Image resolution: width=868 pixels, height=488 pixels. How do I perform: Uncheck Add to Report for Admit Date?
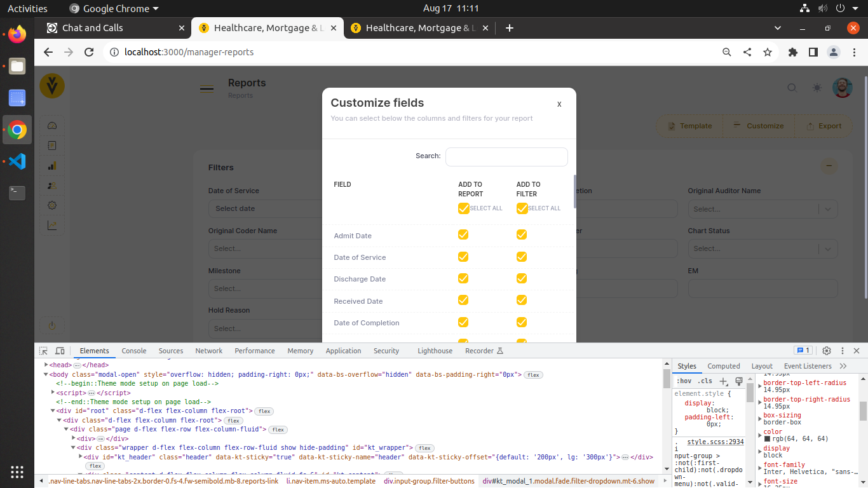(x=463, y=235)
